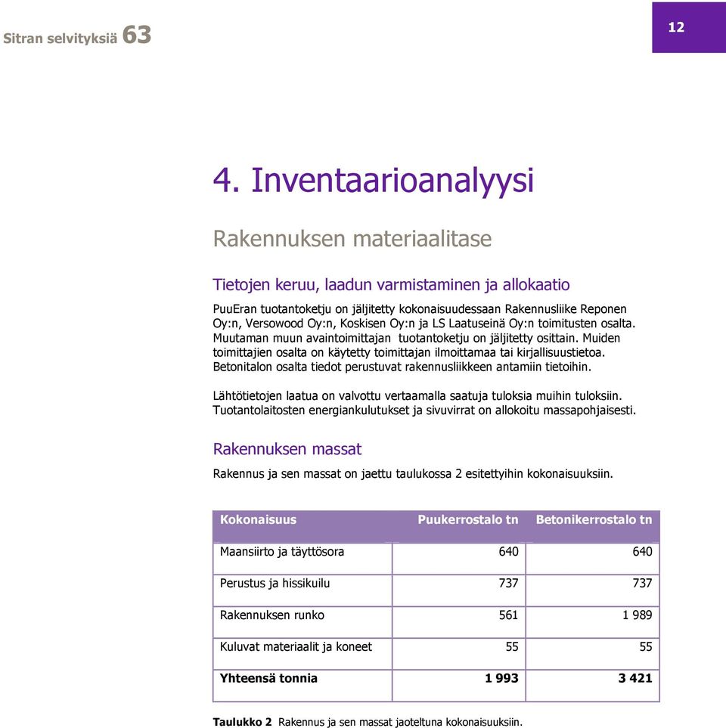Viewport: 726px width, 728px height.
Task: Click the paragraph starting 'Lähtötietojen laatua'
Action: coord(424,403)
